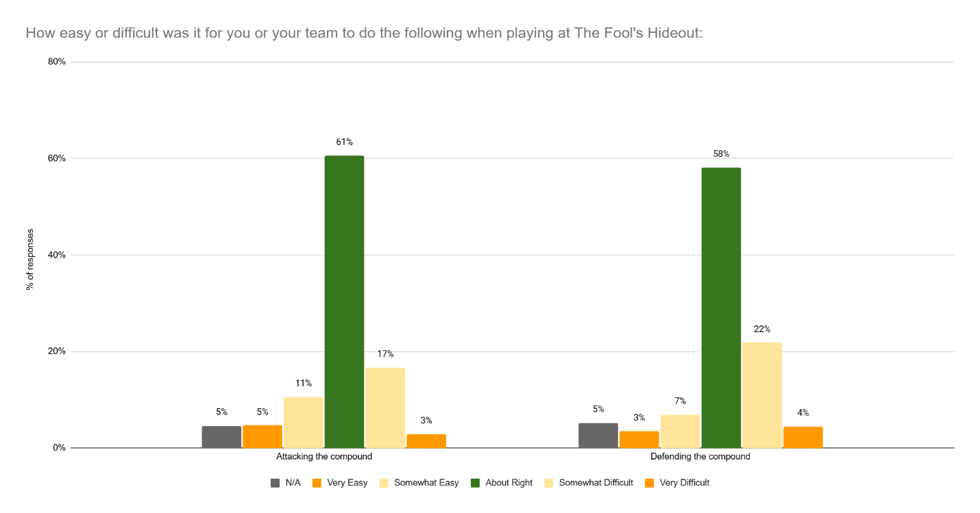
Task: Click the green About Right legend swatch
Action: [475, 483]
